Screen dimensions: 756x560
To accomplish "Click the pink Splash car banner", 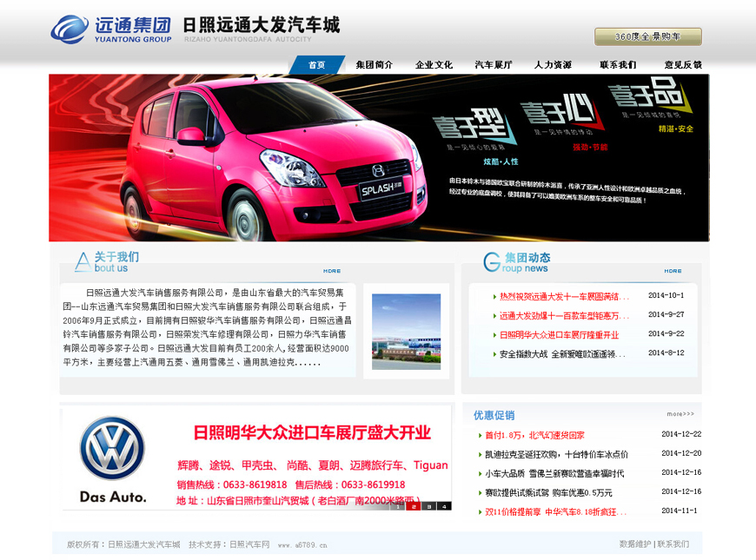I will pos(379,158).
